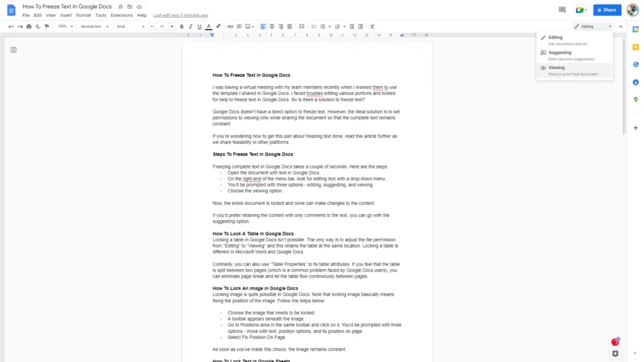The image size is (644, 362).
Task: Decrease font size with minus button
Action: click(152, 26)
